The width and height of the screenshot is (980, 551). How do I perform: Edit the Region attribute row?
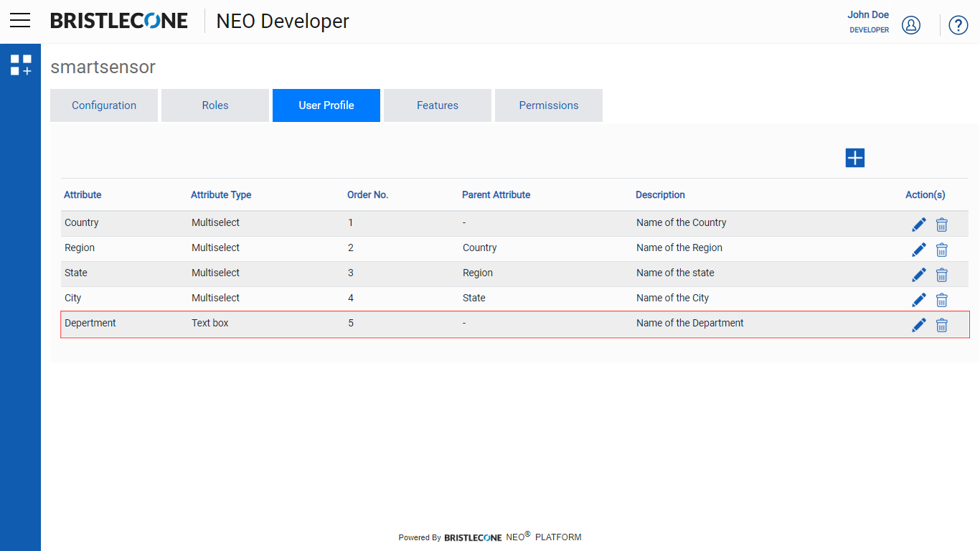(919, 250)
